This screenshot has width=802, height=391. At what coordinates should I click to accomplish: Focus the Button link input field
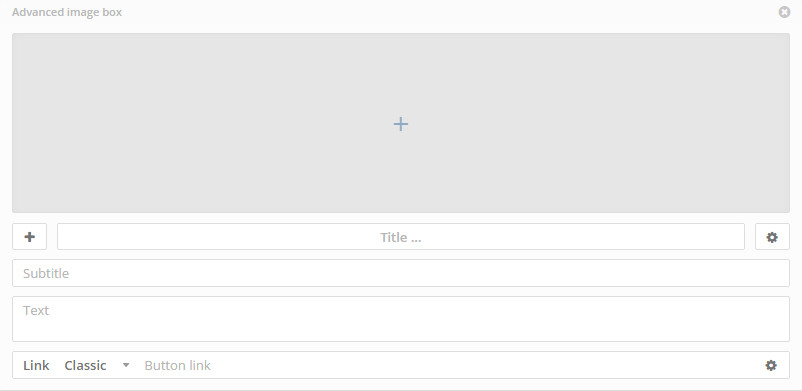pyautogui.click(x=450, y=365)
